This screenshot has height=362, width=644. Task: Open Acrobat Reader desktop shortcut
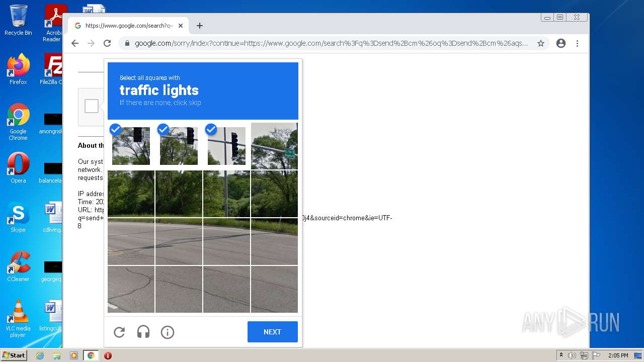[54, 23]
